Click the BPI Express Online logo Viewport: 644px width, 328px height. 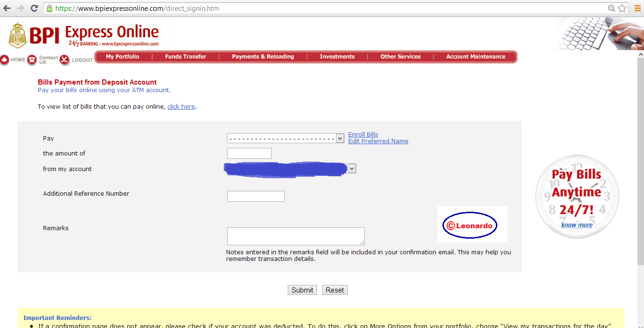pos(84,36)
